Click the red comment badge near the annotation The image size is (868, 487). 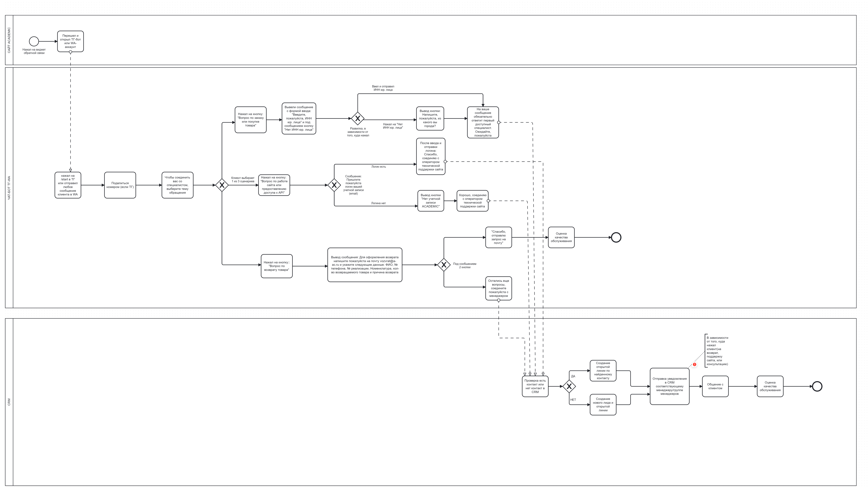[x=694, y=365]
